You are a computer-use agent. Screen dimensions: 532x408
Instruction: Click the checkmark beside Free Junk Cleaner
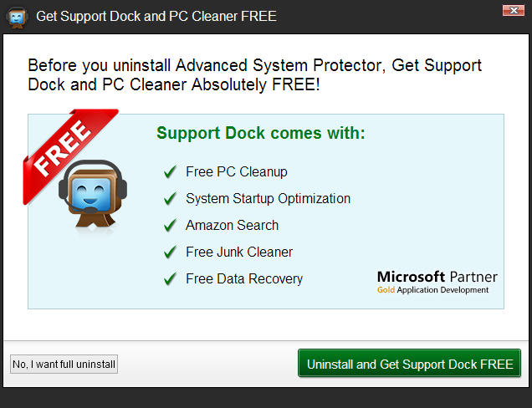[x=170, y=252]
